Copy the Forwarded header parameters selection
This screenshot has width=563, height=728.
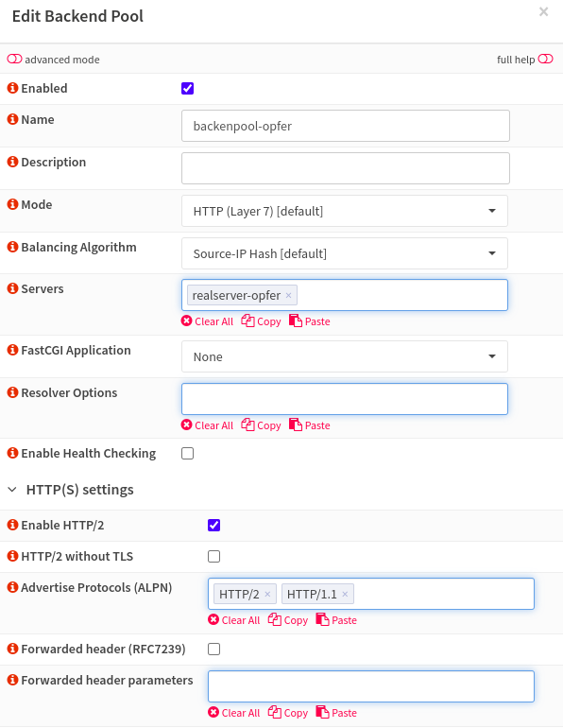pos(288,713)
